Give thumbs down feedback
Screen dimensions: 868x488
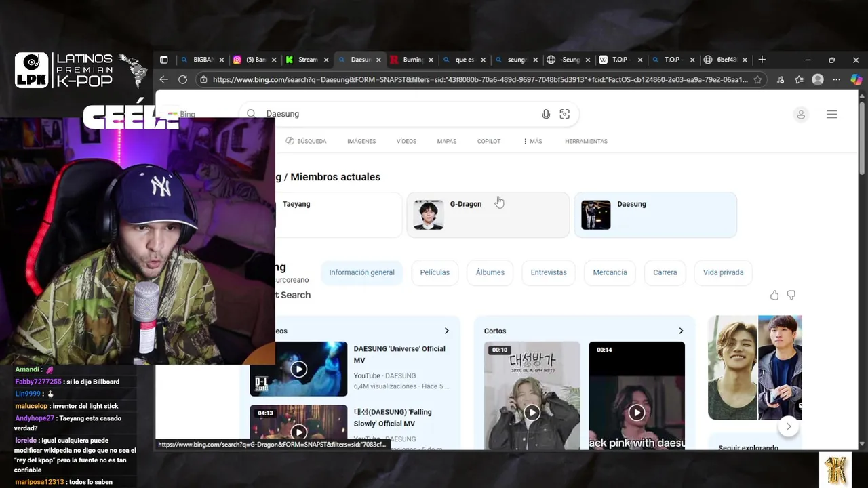(x=791, y=295)
